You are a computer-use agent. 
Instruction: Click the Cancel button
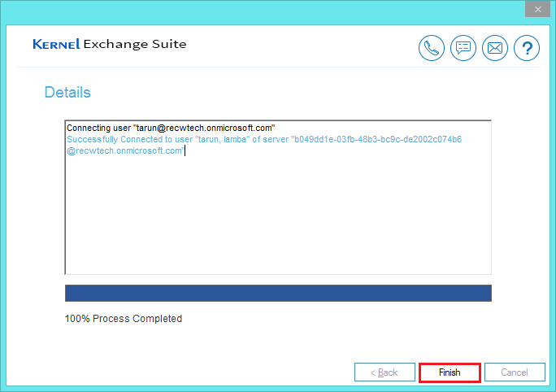tap(515, 372)
